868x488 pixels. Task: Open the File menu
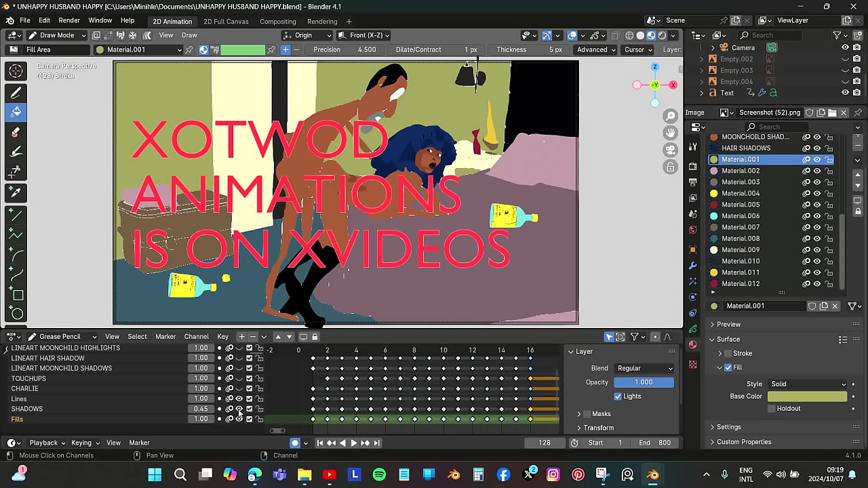[25, 20]
